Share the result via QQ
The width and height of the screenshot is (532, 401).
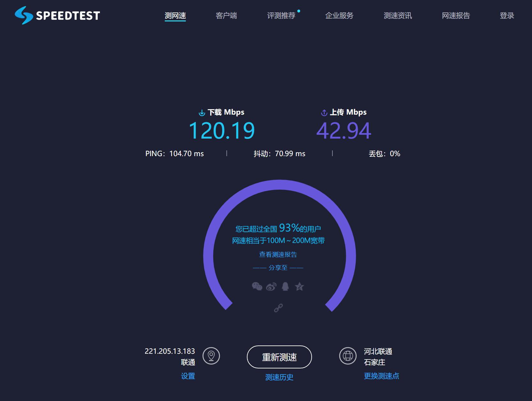[285, 287]
